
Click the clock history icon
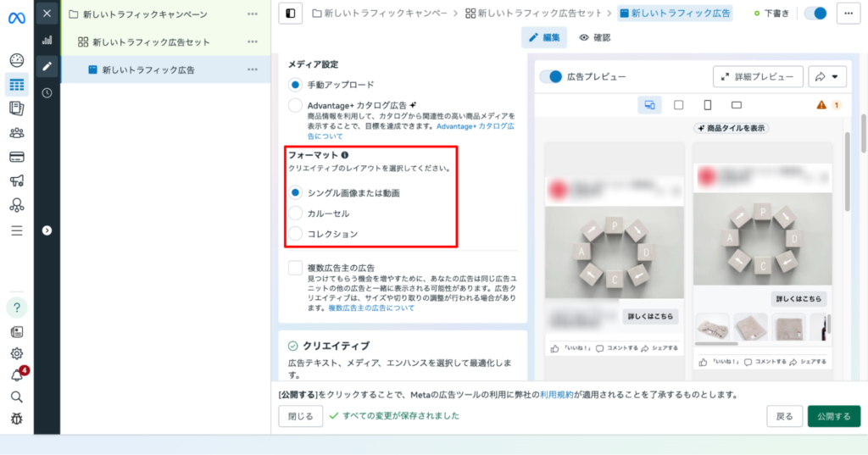pos(47,92)
